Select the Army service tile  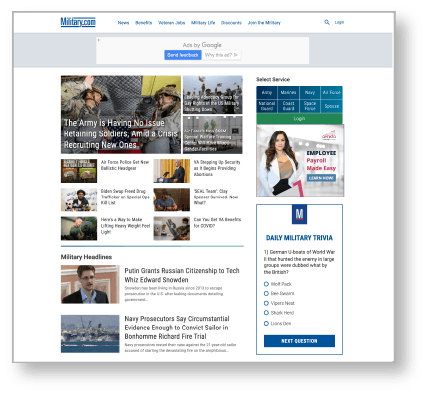267,93
